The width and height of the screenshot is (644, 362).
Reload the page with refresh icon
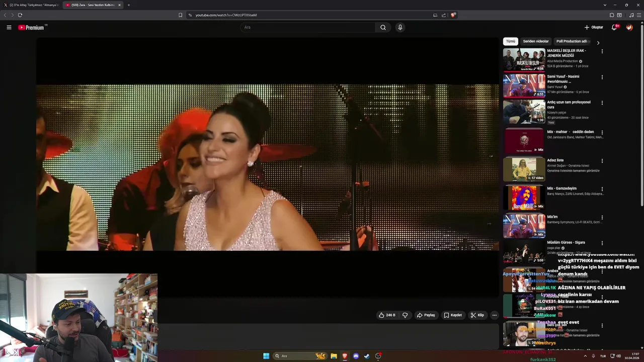point(20,15)
